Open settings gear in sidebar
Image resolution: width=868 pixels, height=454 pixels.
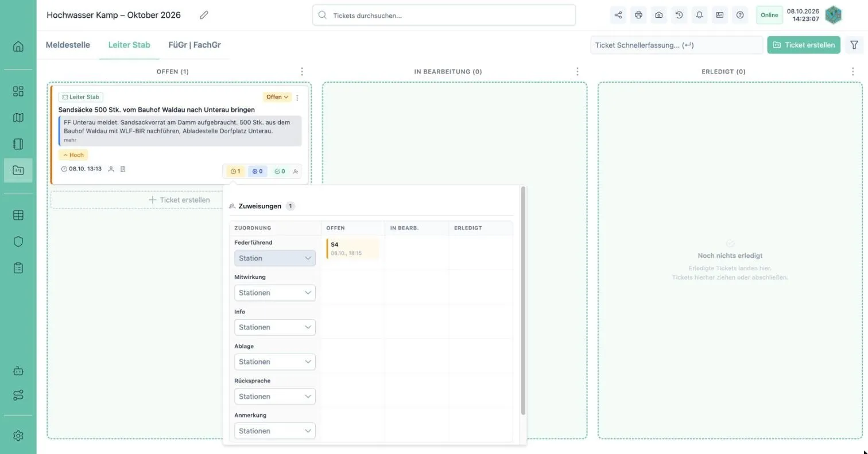coord(18,436)
